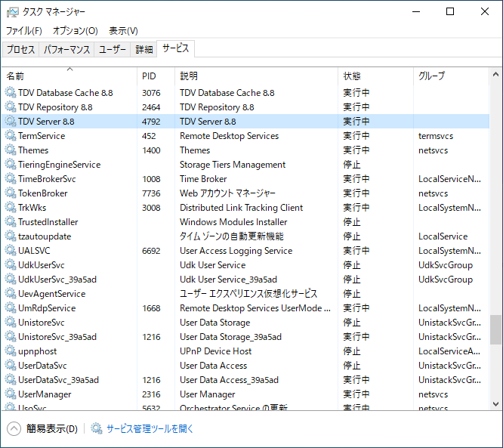Click the PID value 7736
This screenshot has height=448, width=503.
(151, 193)
